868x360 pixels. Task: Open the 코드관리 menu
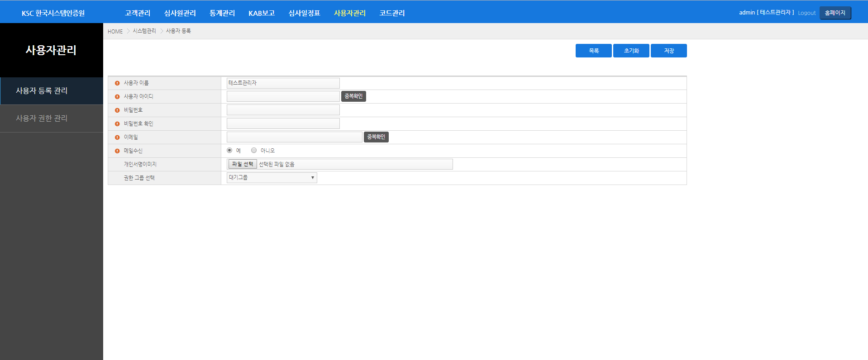pyautogui.click(x=392, y=13)
